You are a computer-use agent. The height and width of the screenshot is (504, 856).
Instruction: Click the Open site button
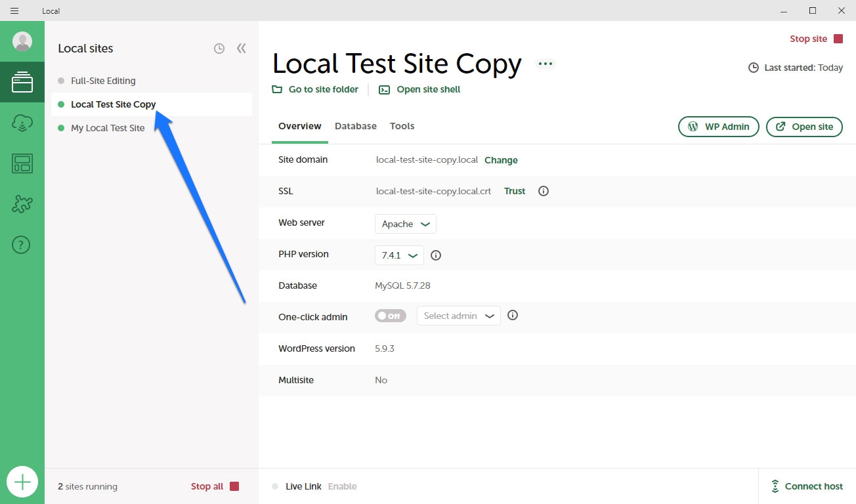coord(804,127)
